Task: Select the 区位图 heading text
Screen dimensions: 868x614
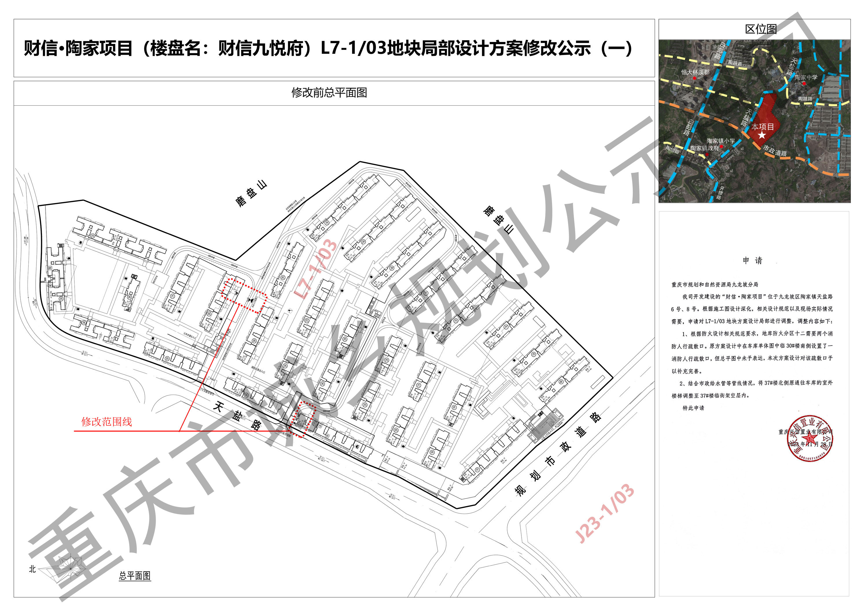Action: (761, 29)
